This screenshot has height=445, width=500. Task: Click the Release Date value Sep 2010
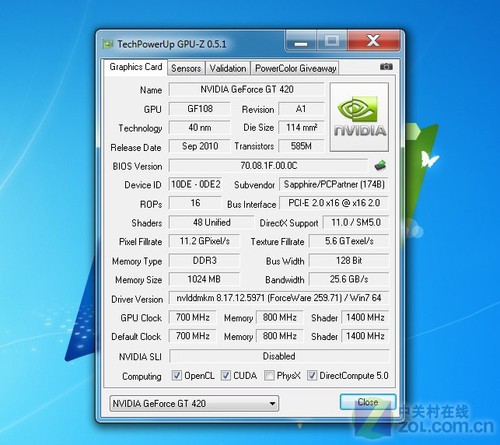click(200, 146)
